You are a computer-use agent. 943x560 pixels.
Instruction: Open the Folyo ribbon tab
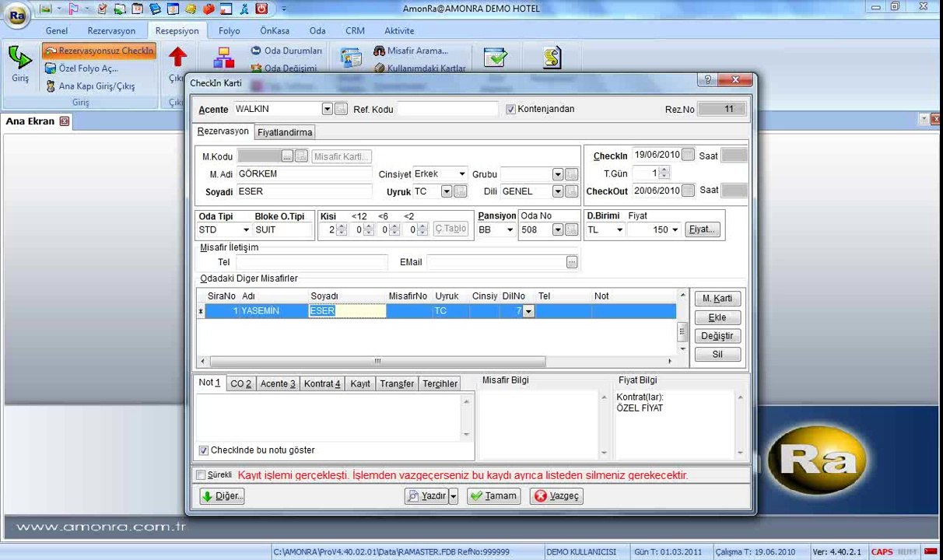tap(230, 31)
